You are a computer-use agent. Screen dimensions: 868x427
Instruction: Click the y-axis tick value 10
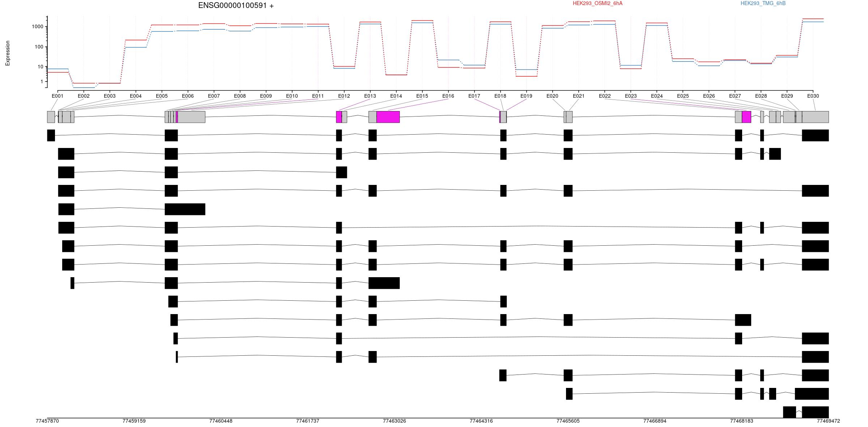coord(41,67)
